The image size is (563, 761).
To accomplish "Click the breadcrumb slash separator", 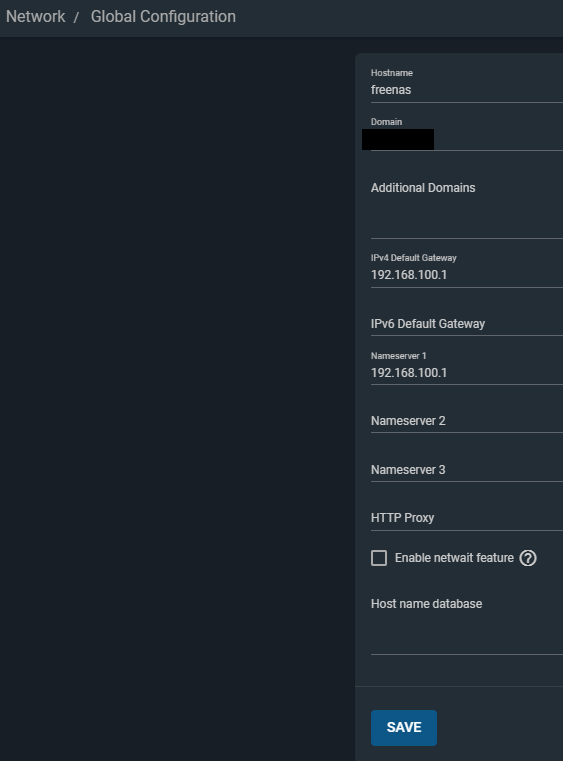I will pos(76,17).
